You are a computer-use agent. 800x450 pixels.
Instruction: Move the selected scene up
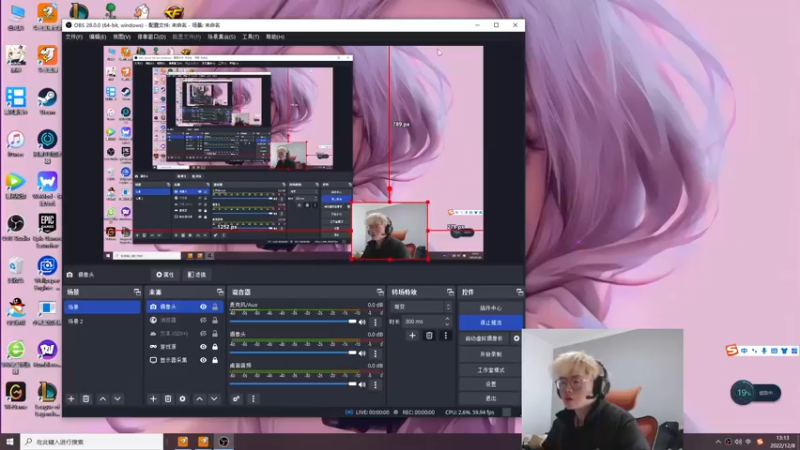pos(103,398)
